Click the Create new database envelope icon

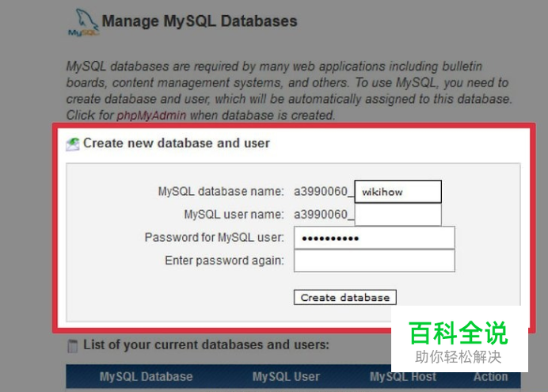coord(73,144)
